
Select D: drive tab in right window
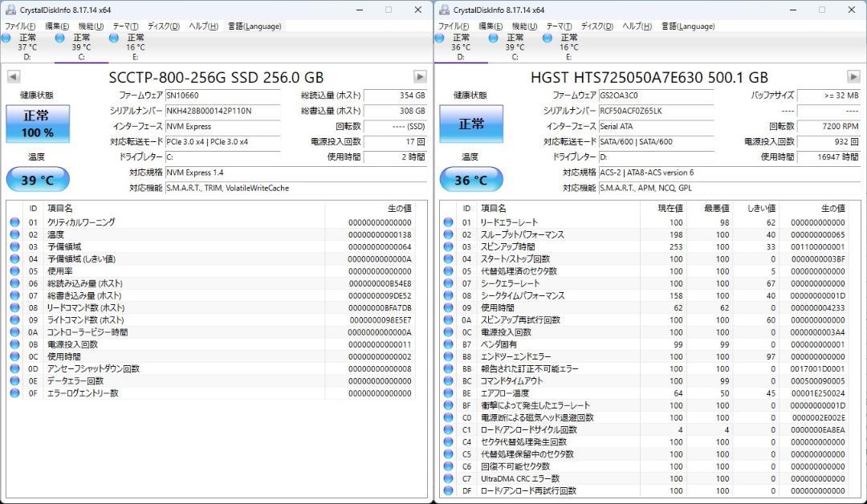coord(461,47)
